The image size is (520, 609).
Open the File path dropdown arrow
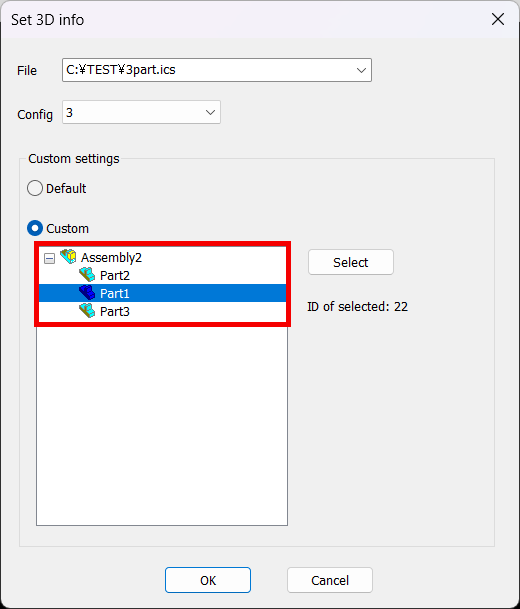coord(362,70)
